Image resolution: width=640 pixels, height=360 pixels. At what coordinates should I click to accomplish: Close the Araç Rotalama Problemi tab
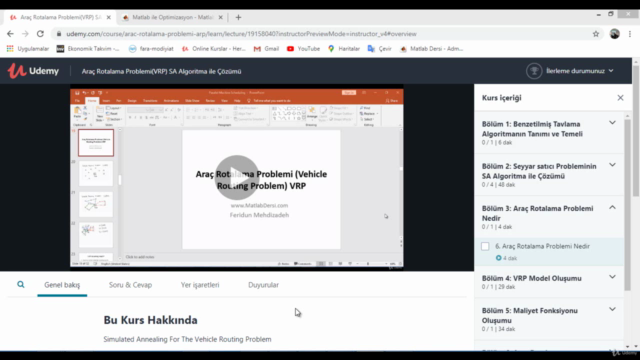[x=109, y=17]
